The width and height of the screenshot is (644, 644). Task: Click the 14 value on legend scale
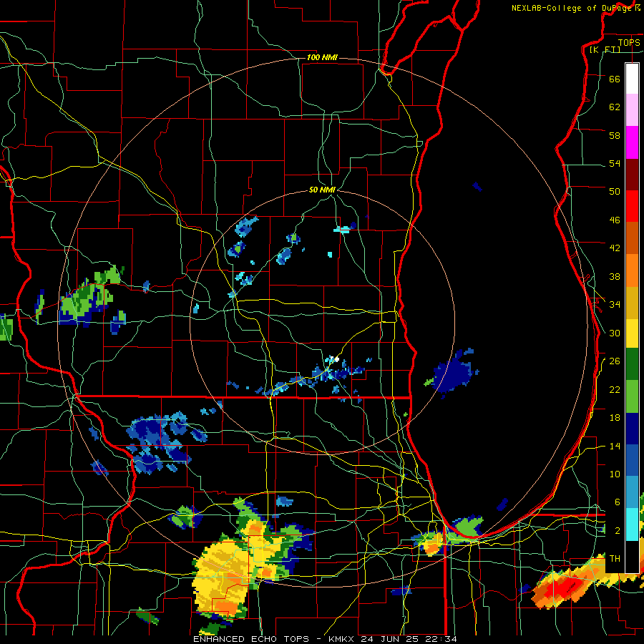point(615,446)
